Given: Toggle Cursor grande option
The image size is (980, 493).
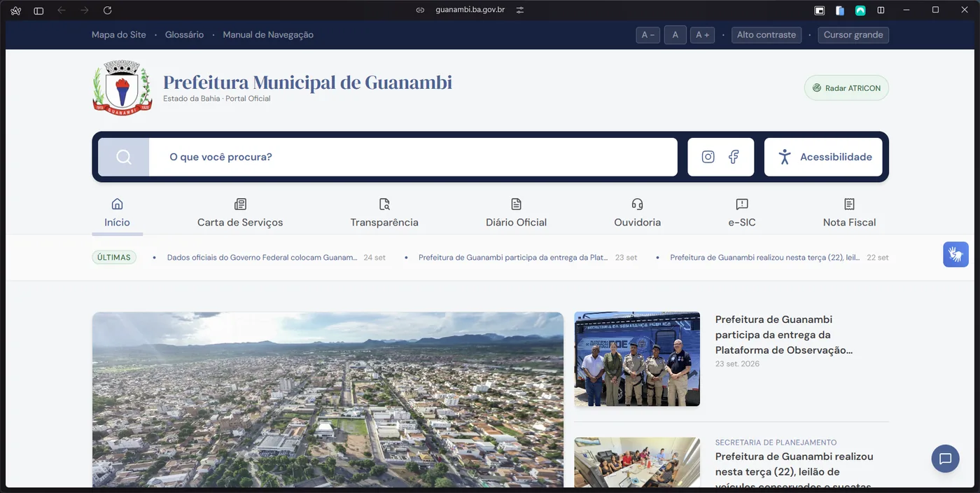Looking at the screenshot, I should tap(853, 35).
